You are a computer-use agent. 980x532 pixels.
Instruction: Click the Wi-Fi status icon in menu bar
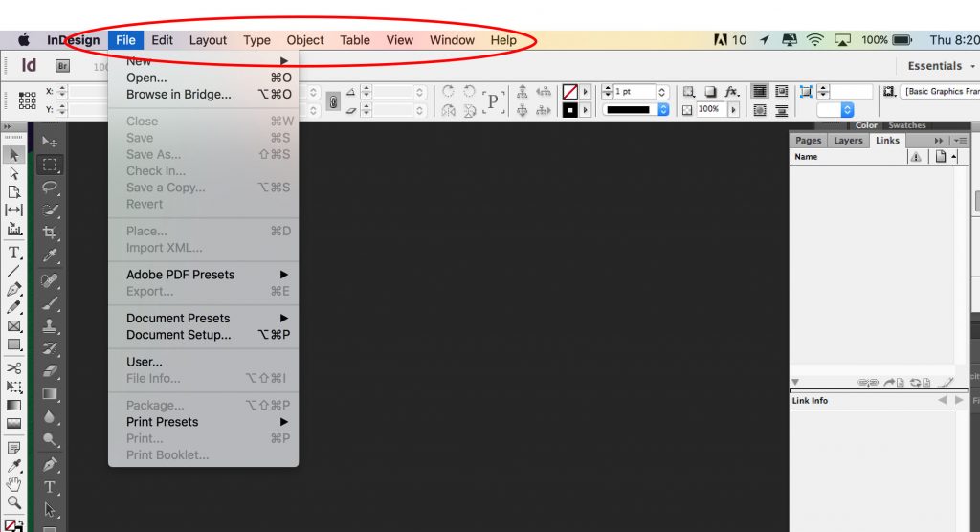(x=815, y=40)
